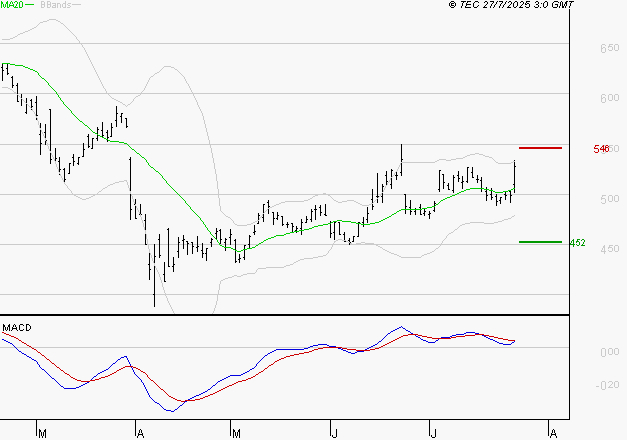Click the MACD -0.20 axis label

609,385
